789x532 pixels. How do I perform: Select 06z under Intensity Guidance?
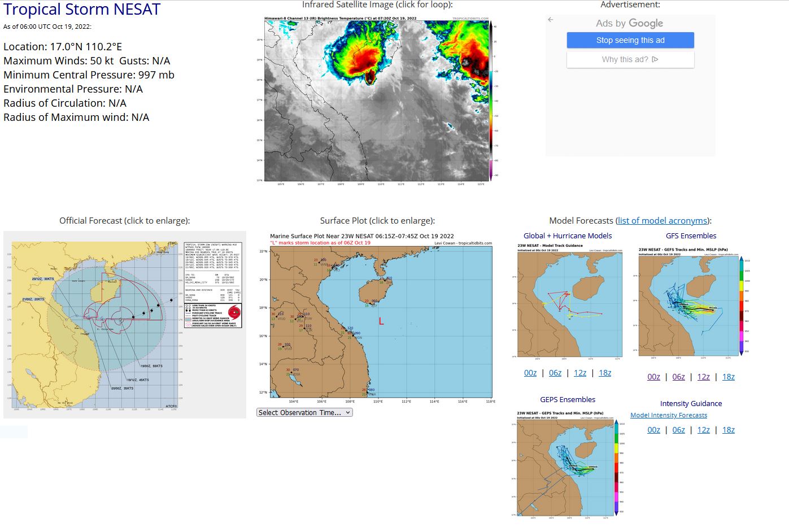pyautogui.click(x=678, y=430)
